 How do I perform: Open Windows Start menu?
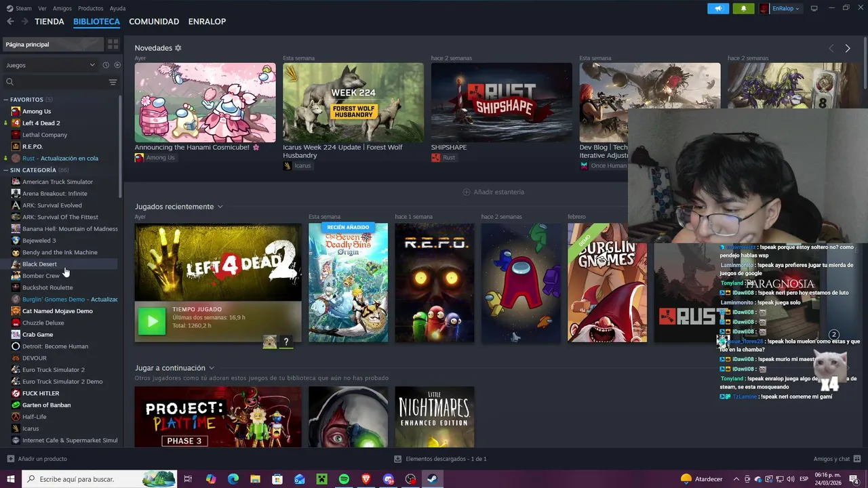coord(11,479)
